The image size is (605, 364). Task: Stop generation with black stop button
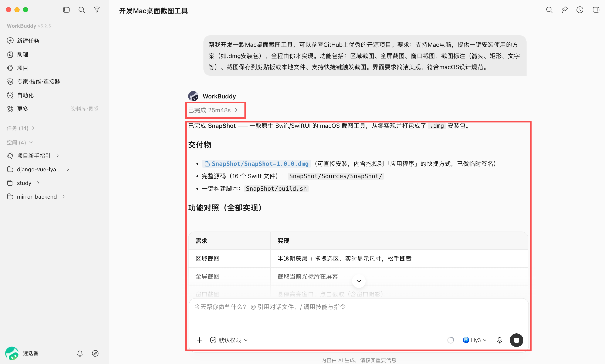tap(516, 340)
